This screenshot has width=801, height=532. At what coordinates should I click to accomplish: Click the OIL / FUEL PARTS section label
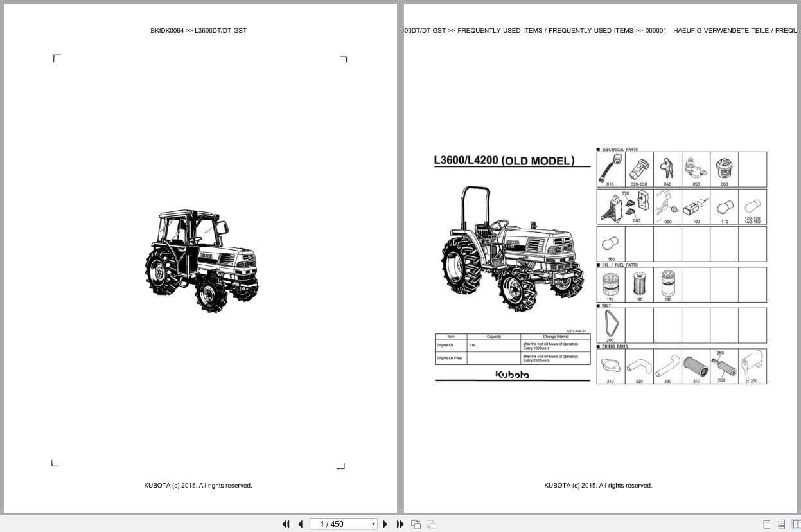click(619, 265)
